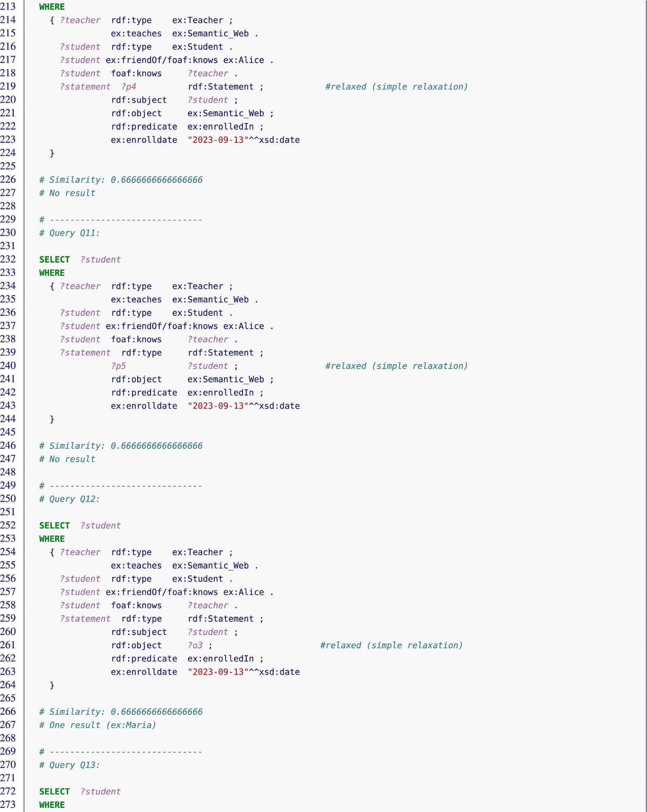
Task: Click rdf:object on line 241
Action: pos(136,379)
